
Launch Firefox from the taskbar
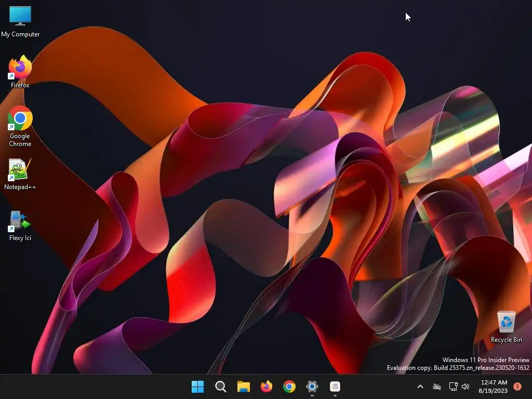[x=267, y=387]
